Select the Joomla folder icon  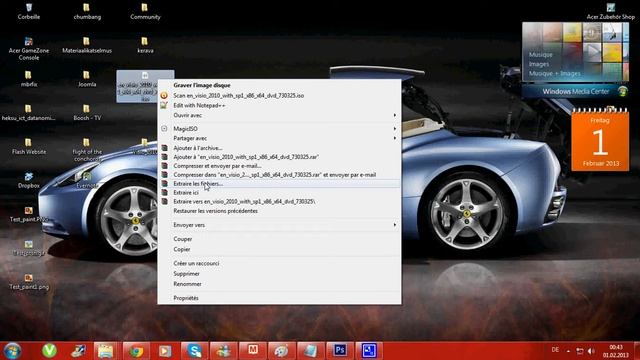pos(87,79)
